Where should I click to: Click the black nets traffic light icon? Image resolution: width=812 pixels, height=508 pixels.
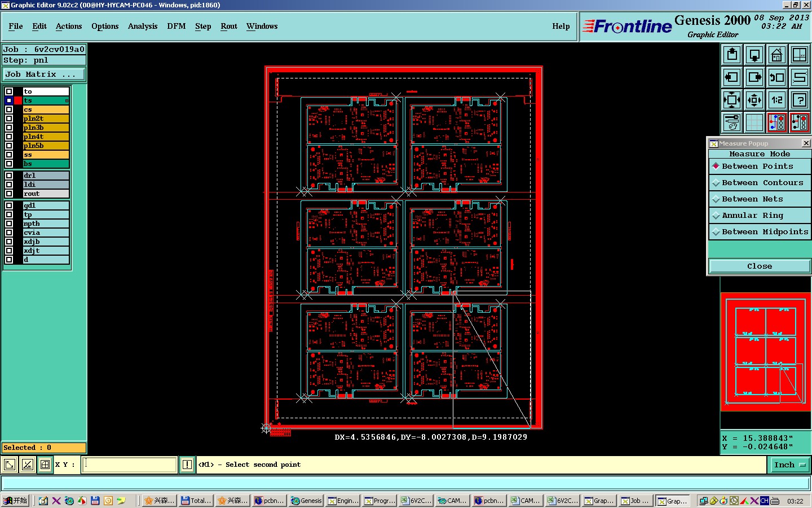800,122
